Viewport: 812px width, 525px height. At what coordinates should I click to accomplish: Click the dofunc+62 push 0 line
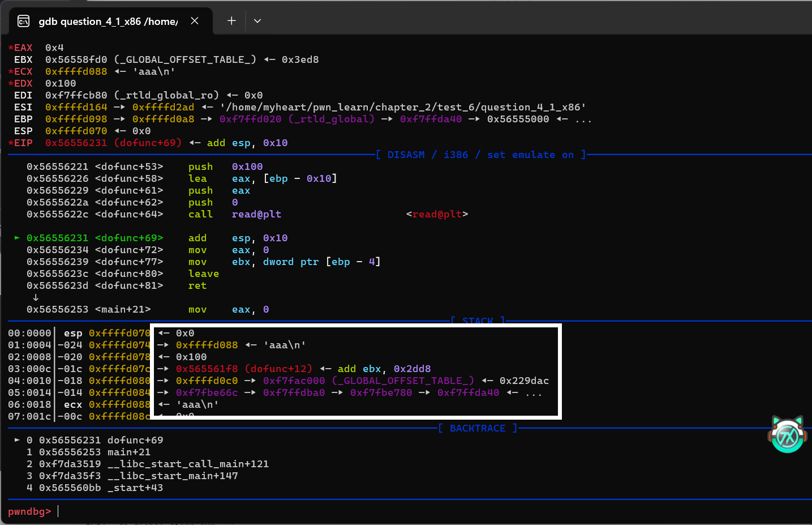132,202
